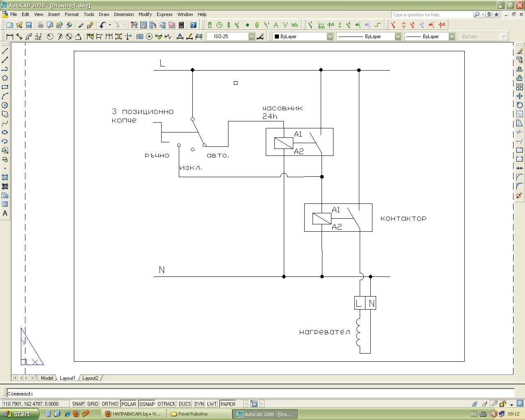
Task: Open the Dimension menu
Action: [123, 14]
